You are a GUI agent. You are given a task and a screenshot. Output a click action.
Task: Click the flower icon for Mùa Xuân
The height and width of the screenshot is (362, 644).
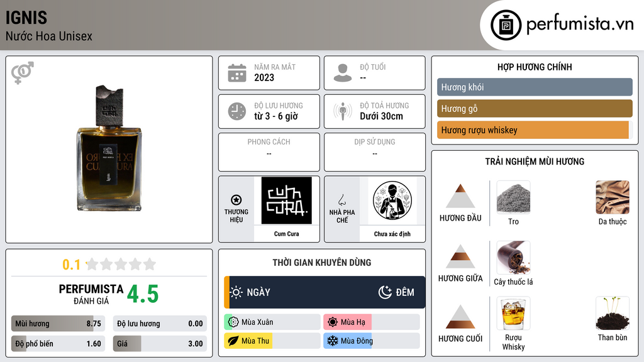point(233,322)
